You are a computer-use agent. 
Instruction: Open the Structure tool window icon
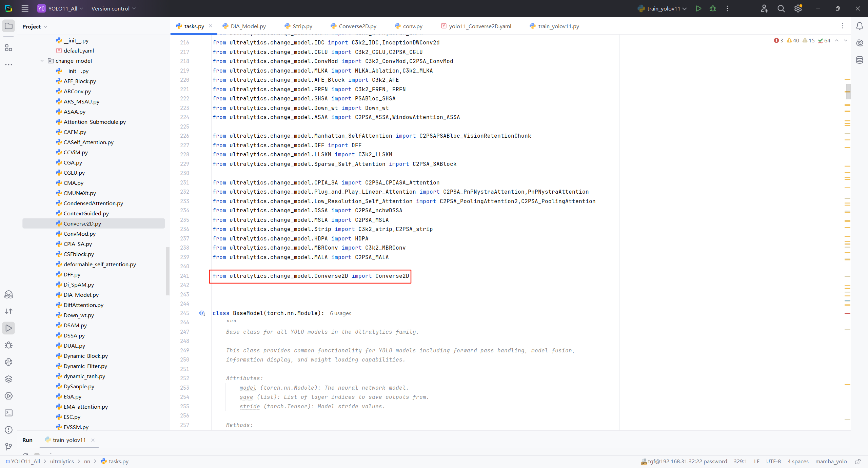click(9, 48)
